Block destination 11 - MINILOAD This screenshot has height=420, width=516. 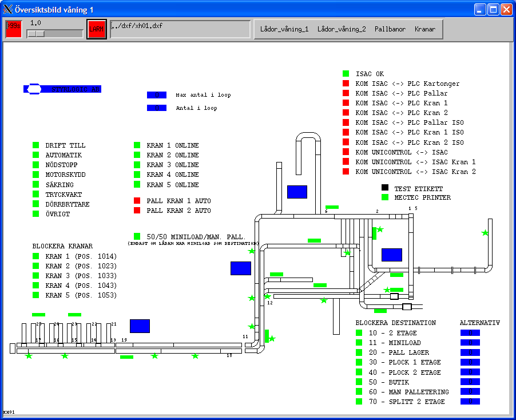(x=359, y=342)
